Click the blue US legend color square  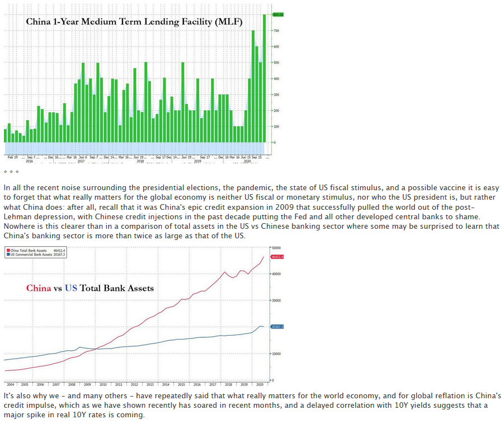tap(8, 255)
